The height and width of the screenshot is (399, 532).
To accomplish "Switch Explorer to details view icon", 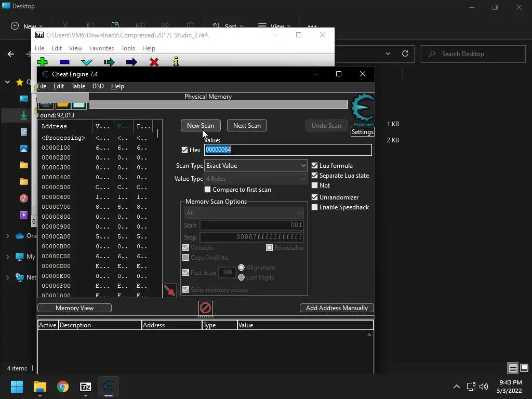I will coord(513,368).
